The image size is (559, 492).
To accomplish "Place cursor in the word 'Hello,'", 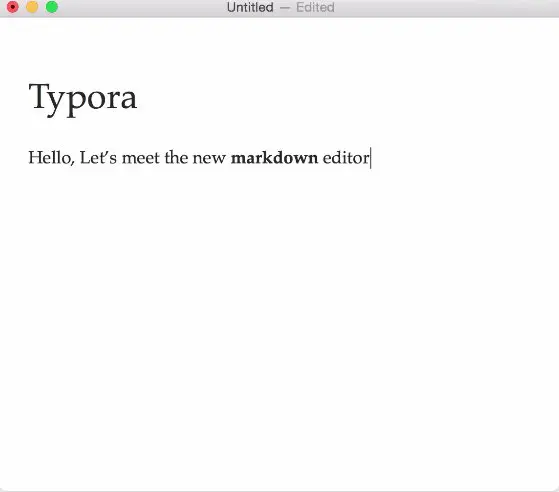I will [x=51, y=157].
